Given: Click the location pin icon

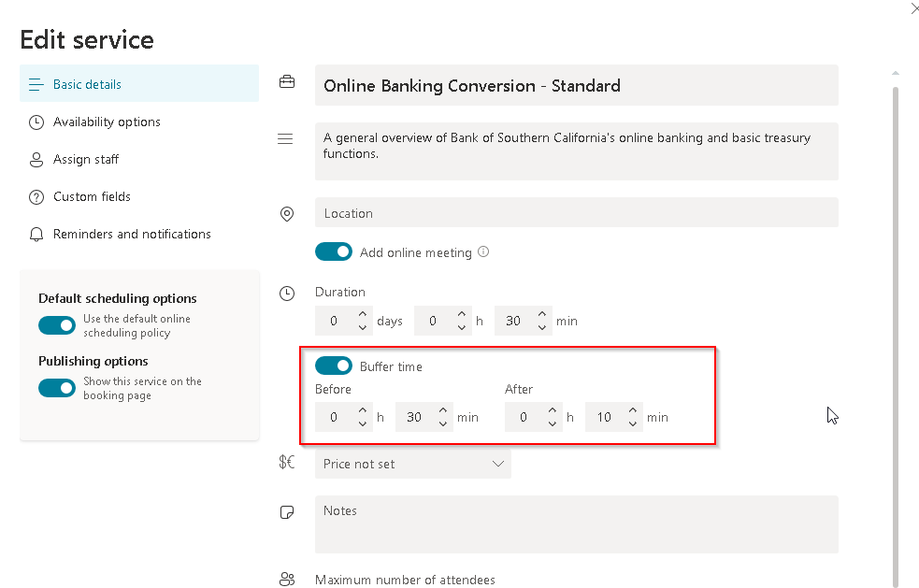Looking at the screenshot, I should tap(287, 214).
